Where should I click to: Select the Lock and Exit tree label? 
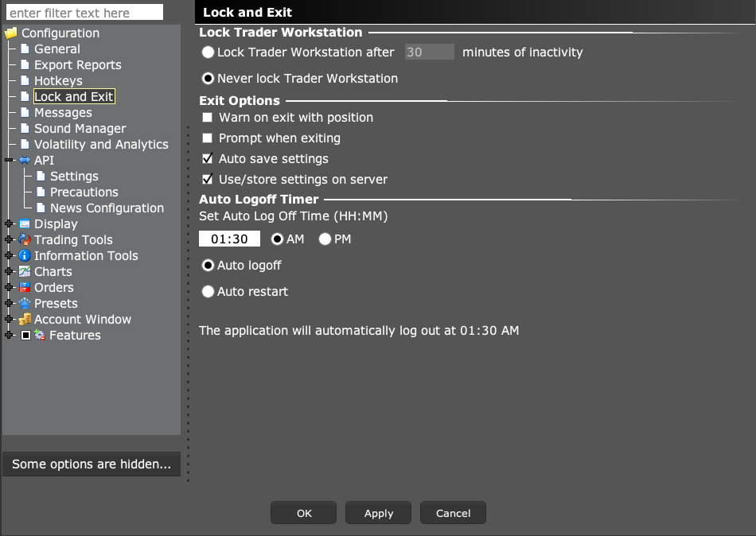point(74,96)
